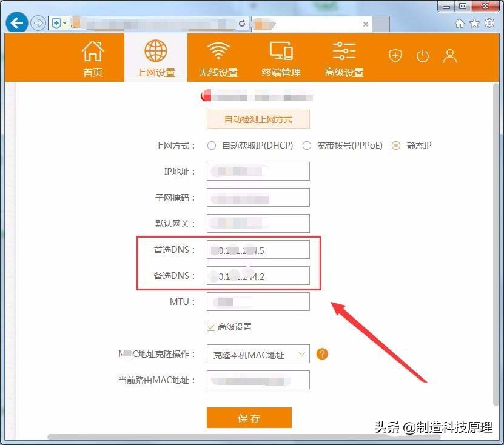Select the 静态IP radio option

click(x=396, y=146)
